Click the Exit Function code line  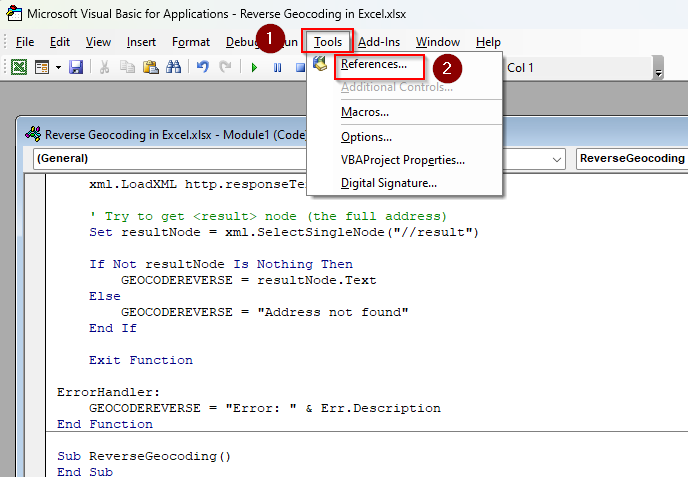pos(141,360)
